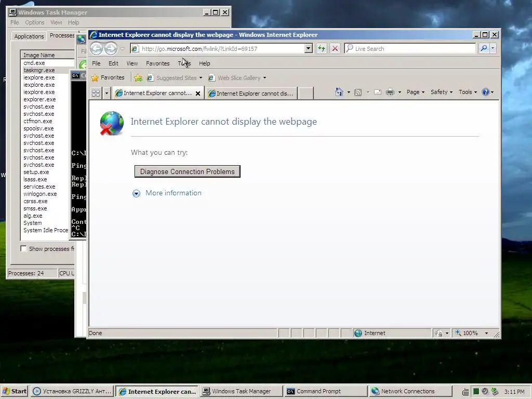
Task: Click the Read Mail icon
Action: tap(378, 92)
